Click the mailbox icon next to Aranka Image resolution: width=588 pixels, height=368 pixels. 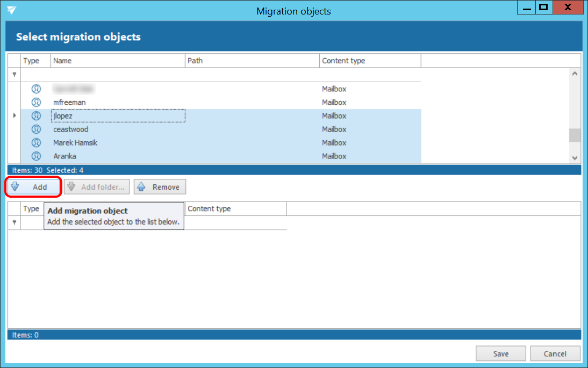pos(36,156)
